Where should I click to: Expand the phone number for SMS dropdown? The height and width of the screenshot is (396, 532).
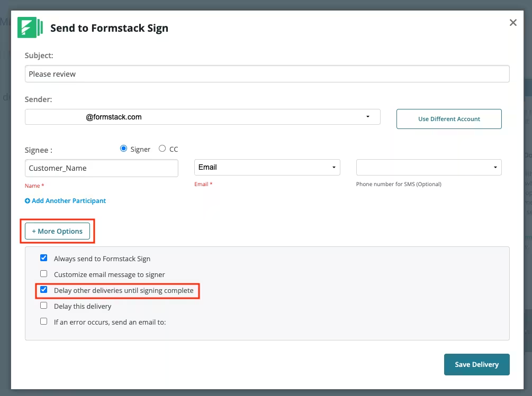[x=494, y=167]
